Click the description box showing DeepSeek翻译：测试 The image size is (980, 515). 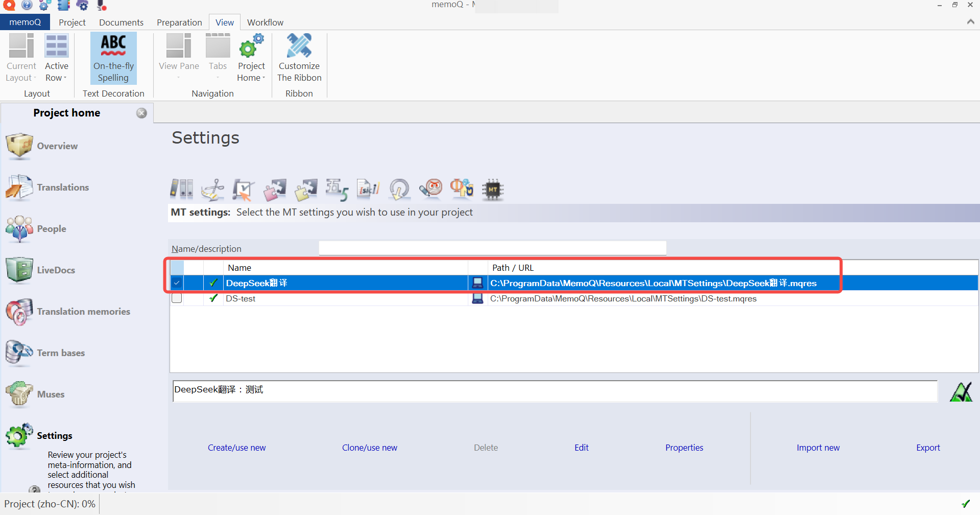pos(555,391)
